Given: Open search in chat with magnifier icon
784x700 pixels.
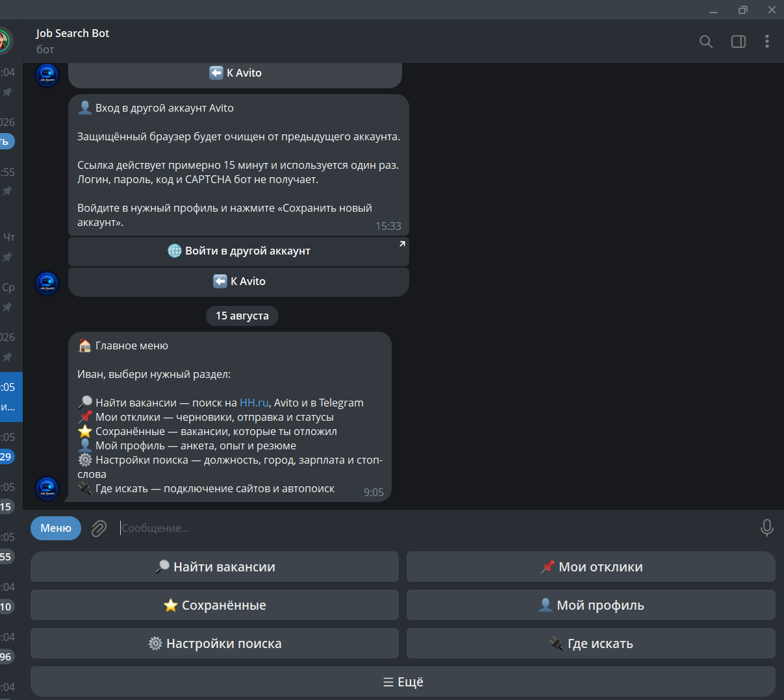Looking at the screenshot, I should point(706,42).
